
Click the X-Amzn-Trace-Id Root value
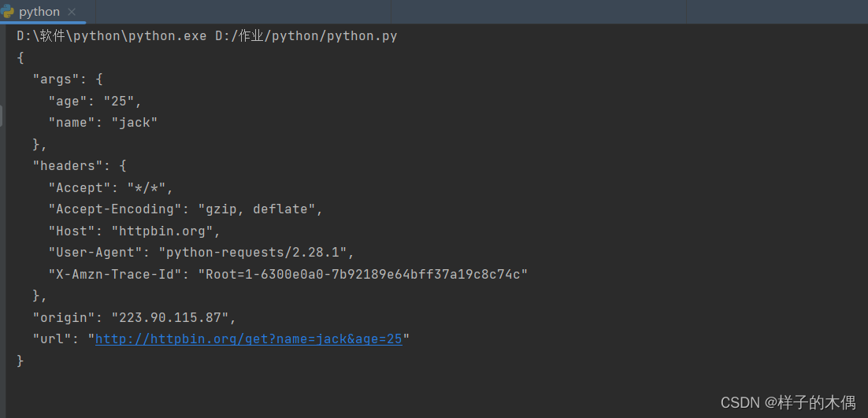click(x=363, y=274)
